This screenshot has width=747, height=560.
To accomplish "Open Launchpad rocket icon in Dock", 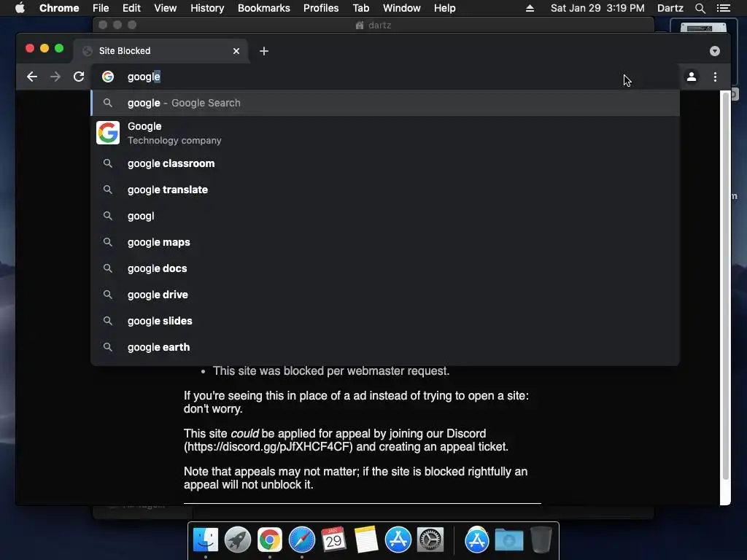I will pyautogui.click(x=238, y=540).
